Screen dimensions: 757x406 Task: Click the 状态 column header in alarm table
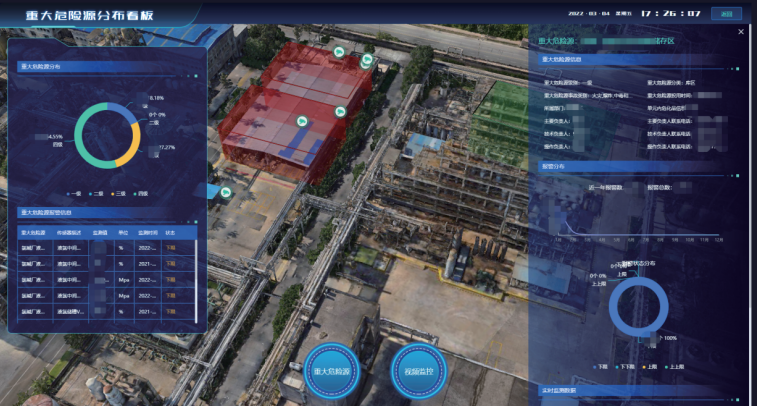[x=171, y=231]
